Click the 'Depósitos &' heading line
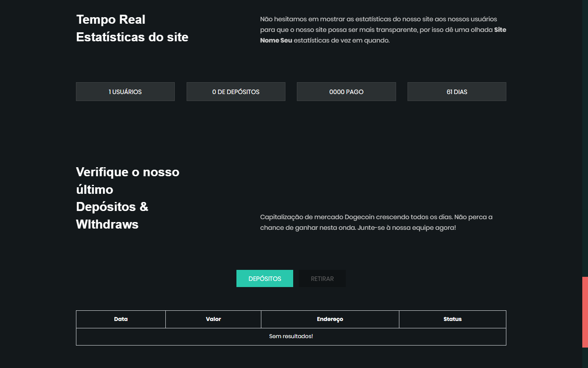The image size is (588, 368). 112,207
